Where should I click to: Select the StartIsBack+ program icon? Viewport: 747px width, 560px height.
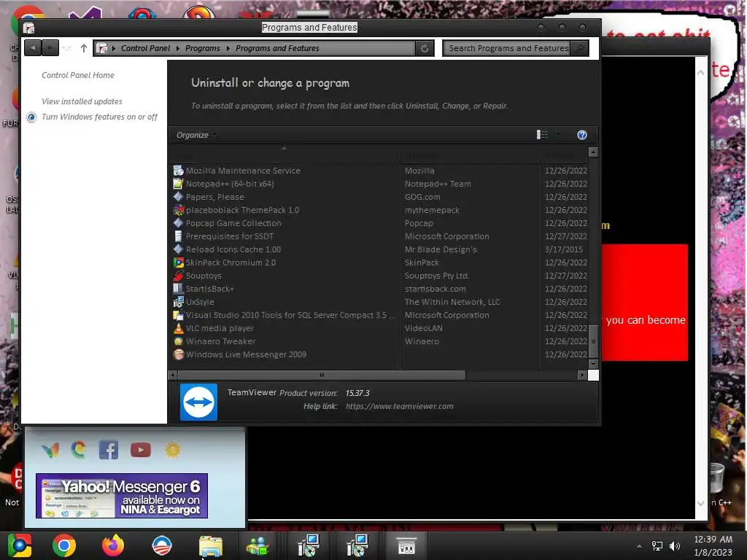point(178,289)
